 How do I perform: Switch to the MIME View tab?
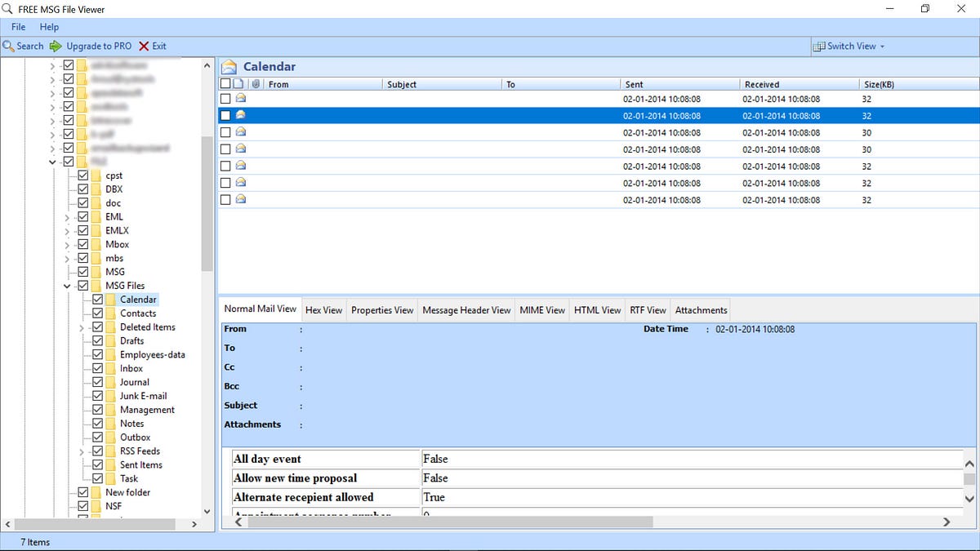pyautogui.click(x=542, y=310)
